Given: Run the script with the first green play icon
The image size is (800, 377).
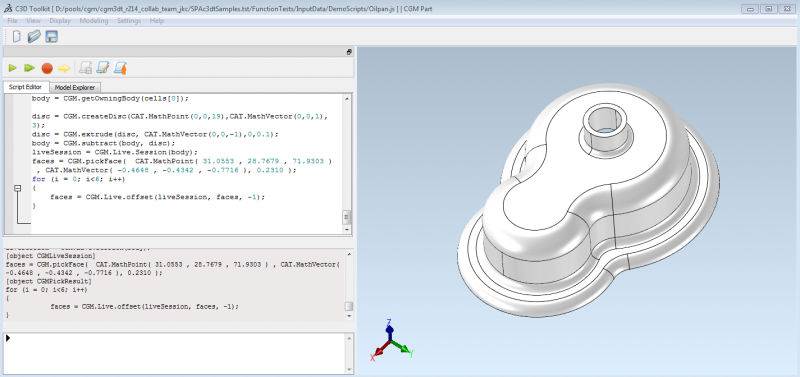Looking at the screenshot, I should [x=13, y=68].
